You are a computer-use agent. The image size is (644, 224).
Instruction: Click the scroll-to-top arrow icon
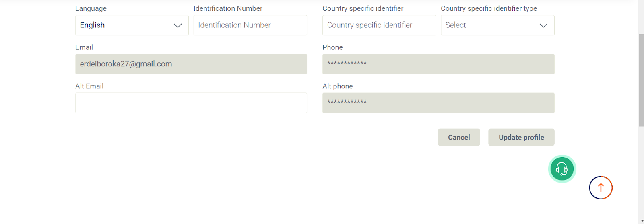click(x=601, y=188)
